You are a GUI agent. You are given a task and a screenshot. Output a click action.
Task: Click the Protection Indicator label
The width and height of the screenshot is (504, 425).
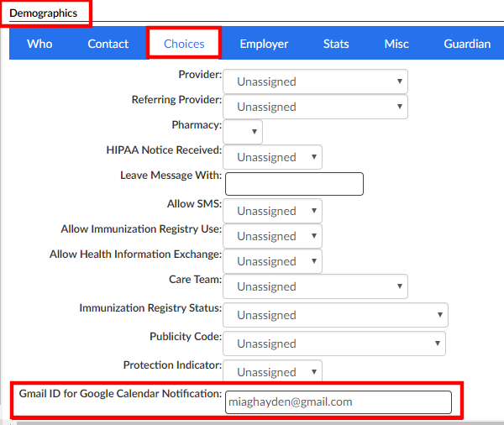[172, 365]
